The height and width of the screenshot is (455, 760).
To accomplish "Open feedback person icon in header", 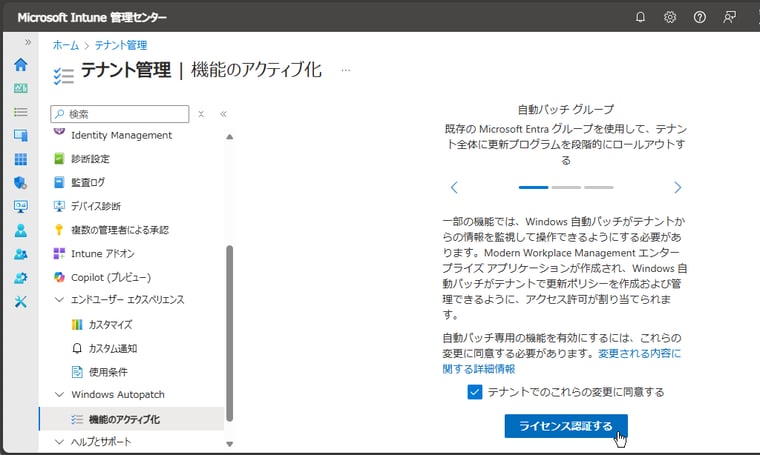I will coord(729,17).
